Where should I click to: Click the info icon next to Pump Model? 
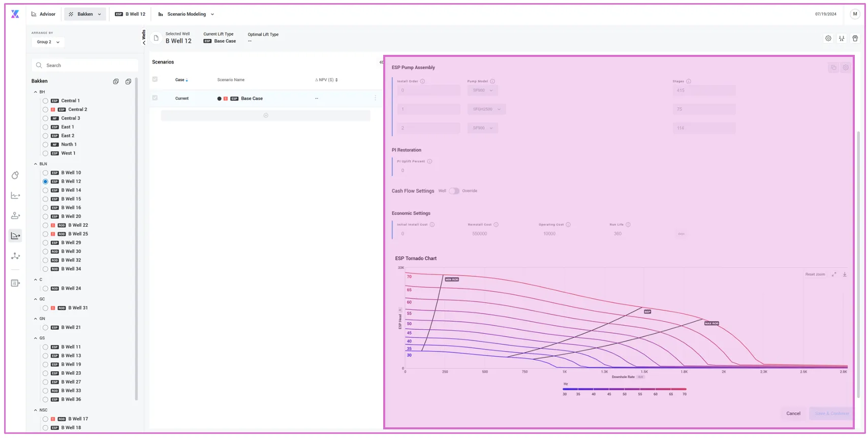coord(492,81)
